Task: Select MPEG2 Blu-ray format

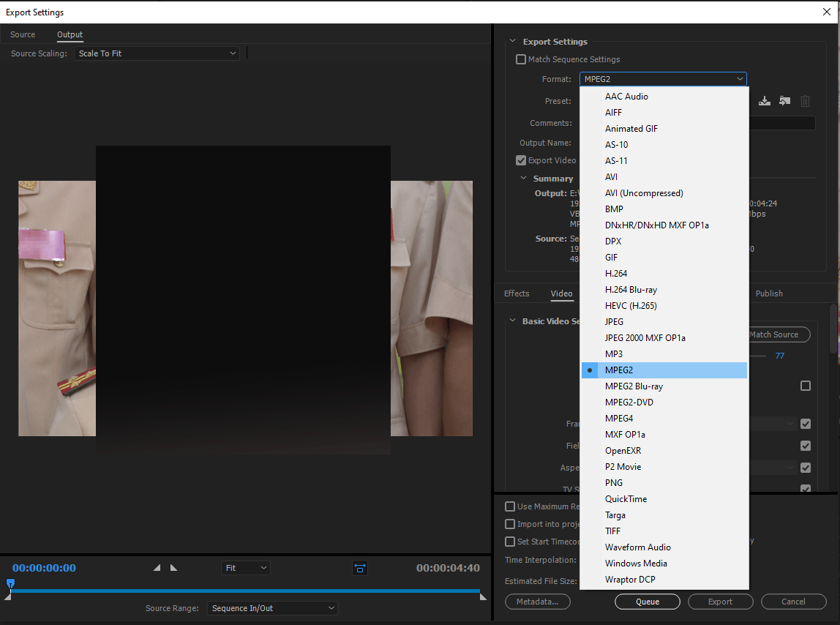Action: tap(664, 386)
